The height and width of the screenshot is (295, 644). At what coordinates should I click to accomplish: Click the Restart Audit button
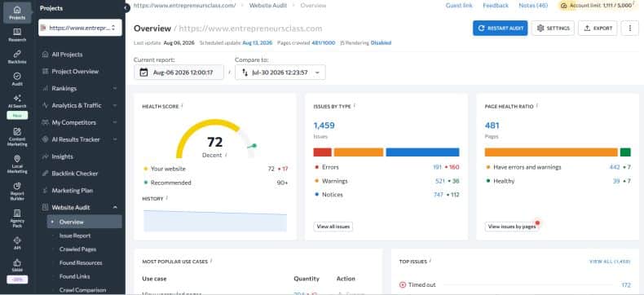click(x=500, y=29)
